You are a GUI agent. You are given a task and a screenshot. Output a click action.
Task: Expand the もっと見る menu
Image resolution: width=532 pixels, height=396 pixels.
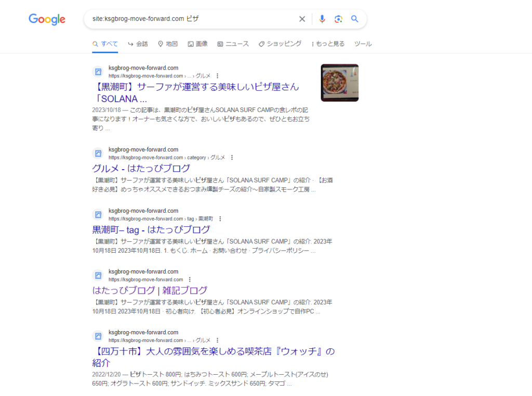click(328, 44)
